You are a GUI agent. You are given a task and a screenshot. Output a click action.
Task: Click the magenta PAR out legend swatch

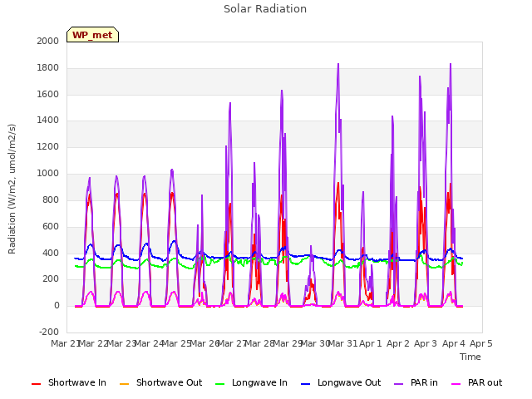(x=456, y=384)
